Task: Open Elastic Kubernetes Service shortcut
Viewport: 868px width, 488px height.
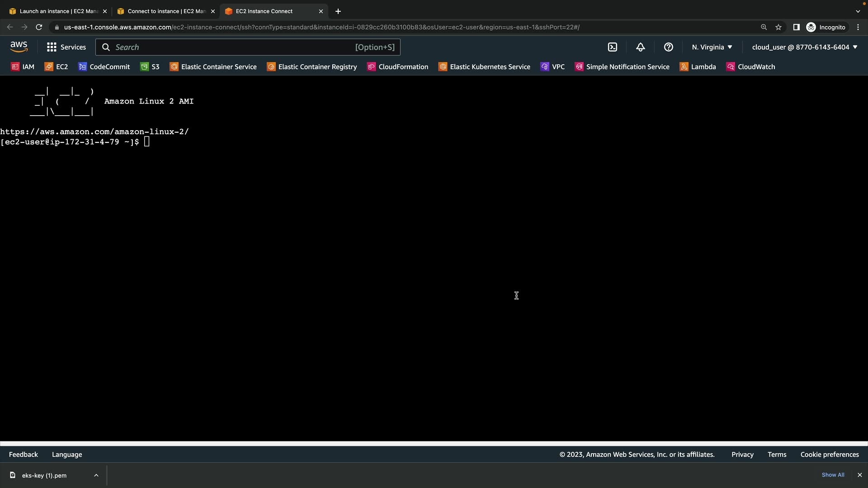Action: click(484, 67)
